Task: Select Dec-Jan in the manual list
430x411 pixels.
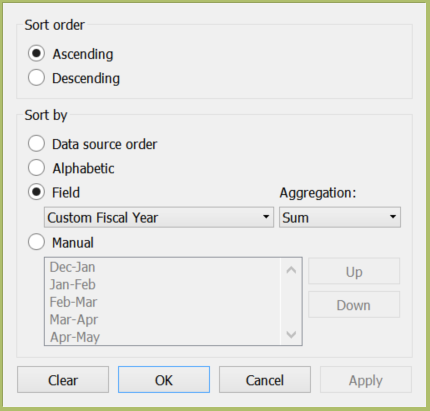Action: (x=73, y=267)
